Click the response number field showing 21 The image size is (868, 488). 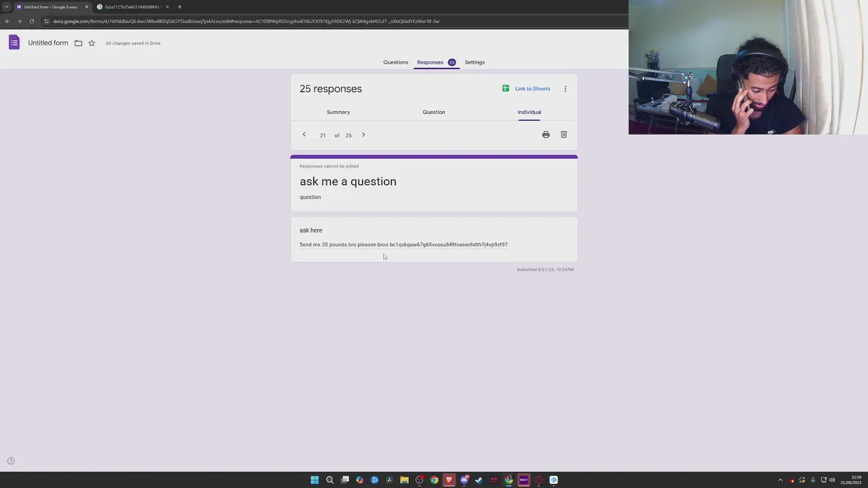[x=323, y=136]
